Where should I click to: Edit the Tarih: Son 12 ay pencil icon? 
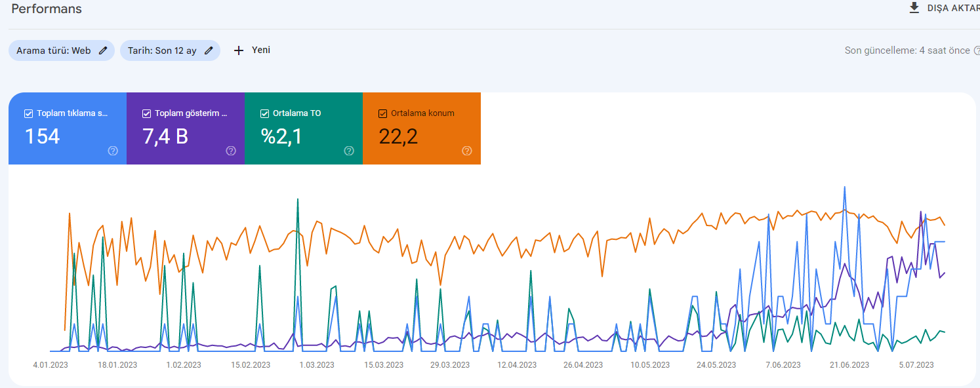coord(209,50)
